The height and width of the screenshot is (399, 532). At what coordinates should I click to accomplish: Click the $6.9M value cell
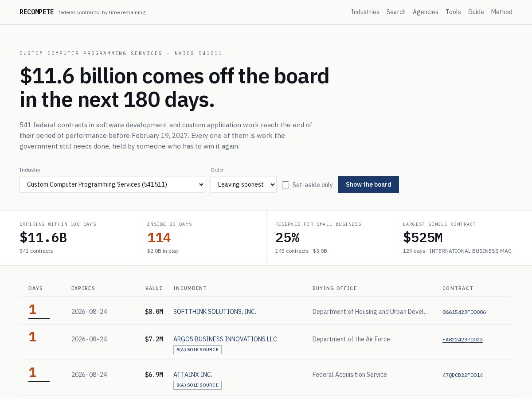click(154, 375)
